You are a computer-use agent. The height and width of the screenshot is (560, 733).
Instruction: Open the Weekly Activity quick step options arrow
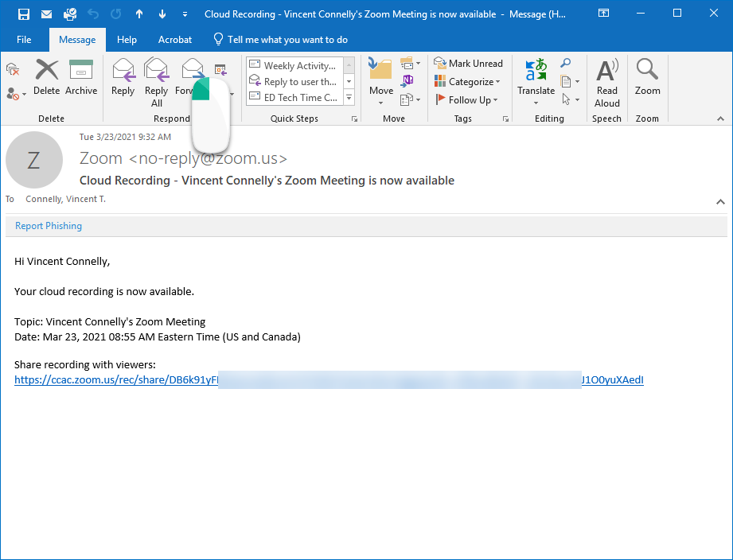(x=348, y=65)
